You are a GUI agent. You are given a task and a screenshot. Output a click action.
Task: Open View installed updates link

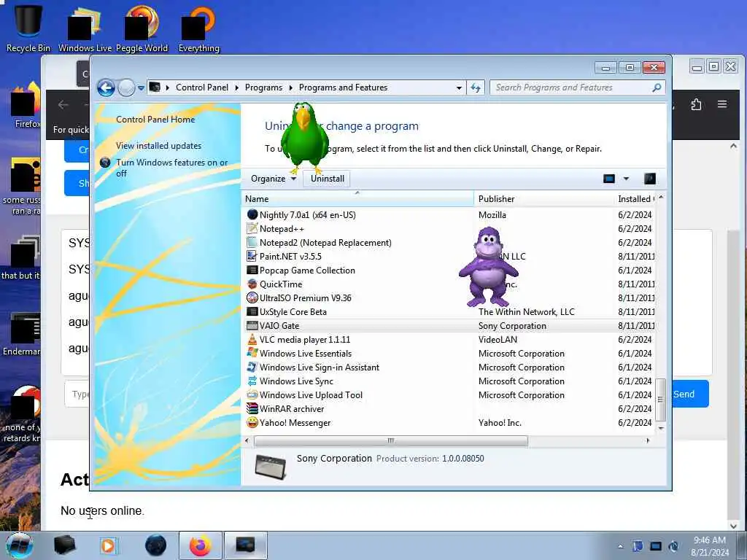[x=158, y=146]
